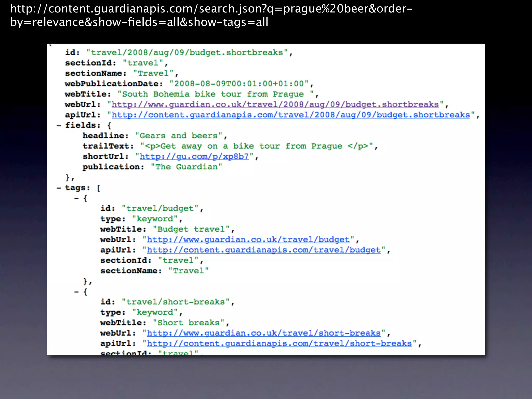Collapse the tags array

tap(59, 188)
